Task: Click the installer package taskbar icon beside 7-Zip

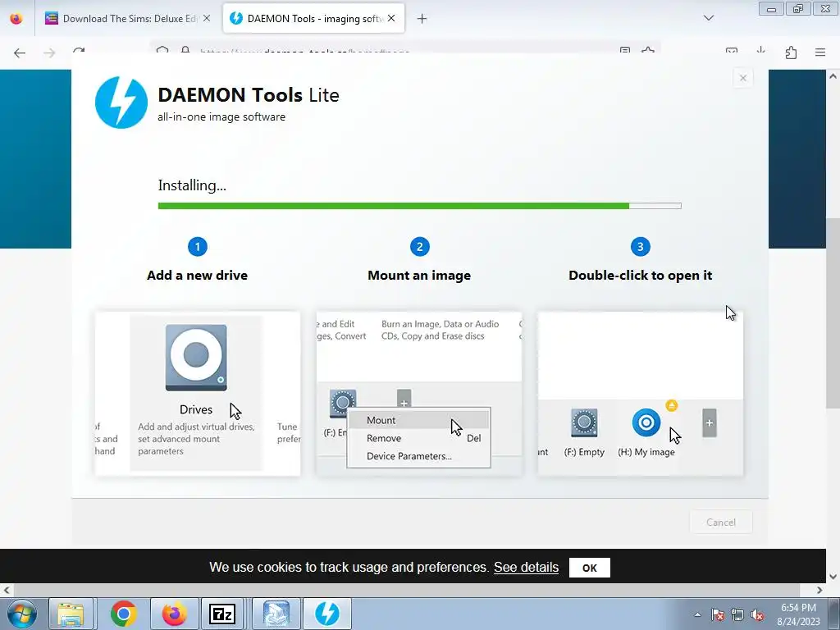Action: [276, 614]
